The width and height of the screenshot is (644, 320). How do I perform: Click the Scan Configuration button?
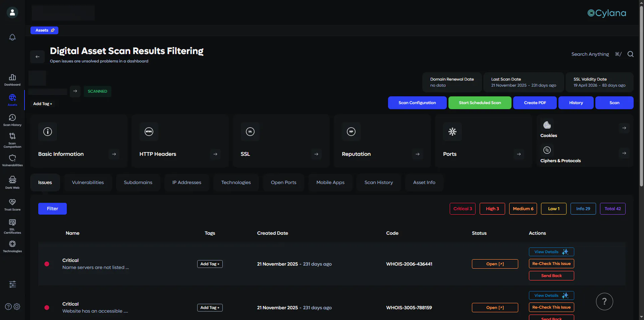coord(417,103)
